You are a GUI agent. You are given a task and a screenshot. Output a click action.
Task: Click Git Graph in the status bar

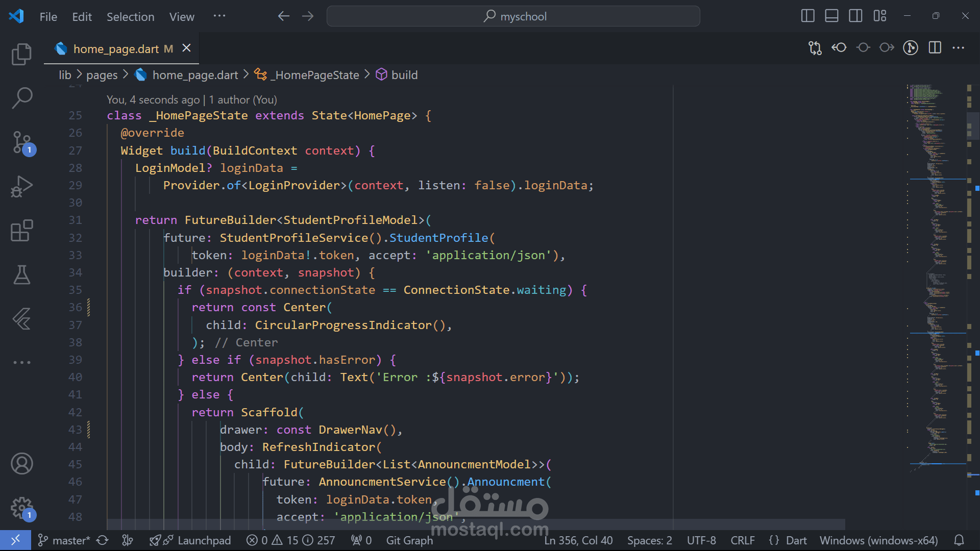click(409, 540)
